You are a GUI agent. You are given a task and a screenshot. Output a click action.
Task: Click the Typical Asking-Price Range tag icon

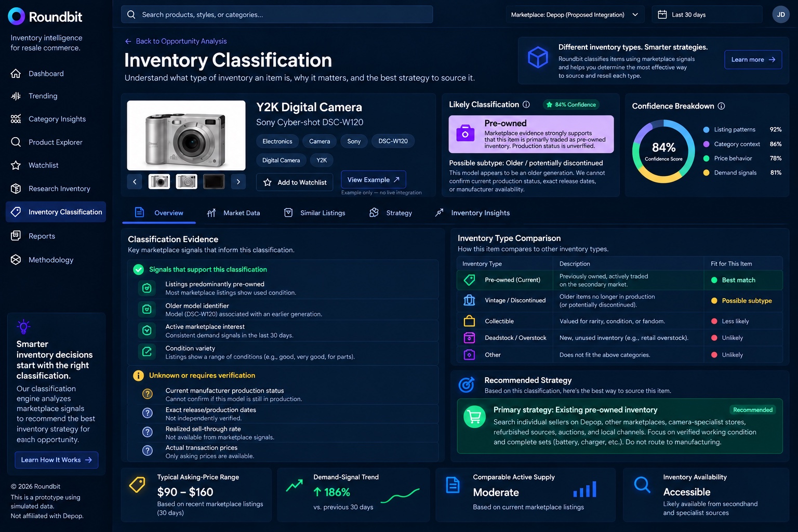(137, 485)
